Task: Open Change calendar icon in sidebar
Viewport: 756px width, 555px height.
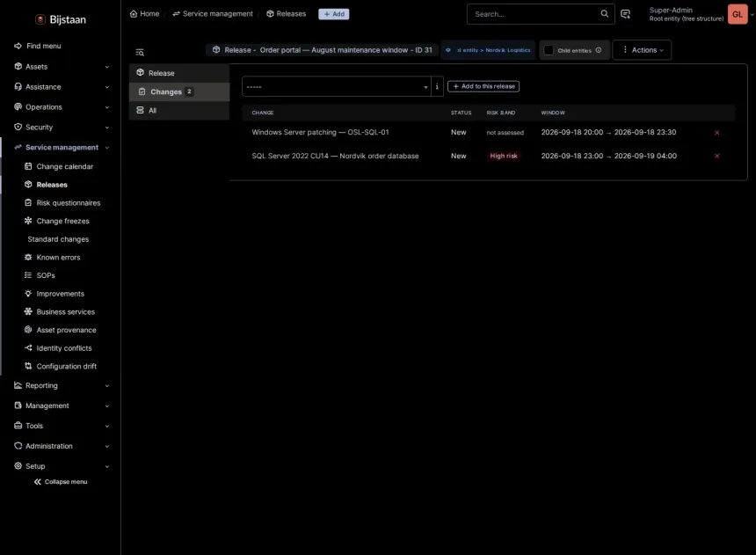Action: click(28, 166)
